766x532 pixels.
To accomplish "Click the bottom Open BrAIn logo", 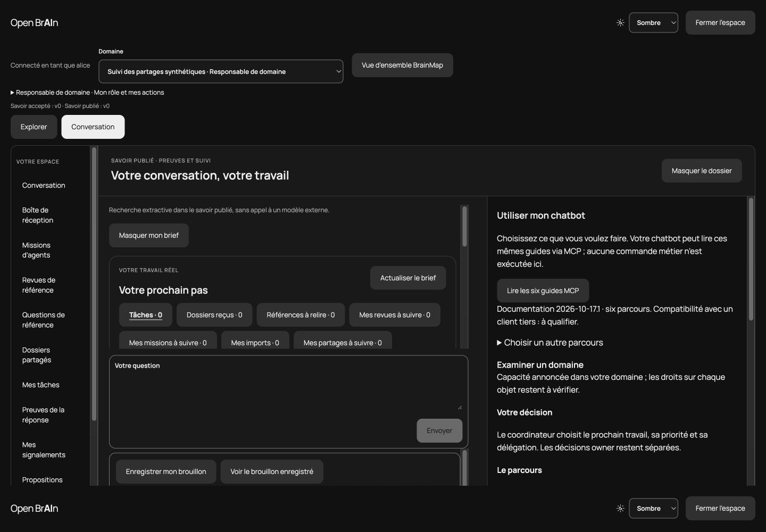I will pyautogui.click(x=35, y=509).
